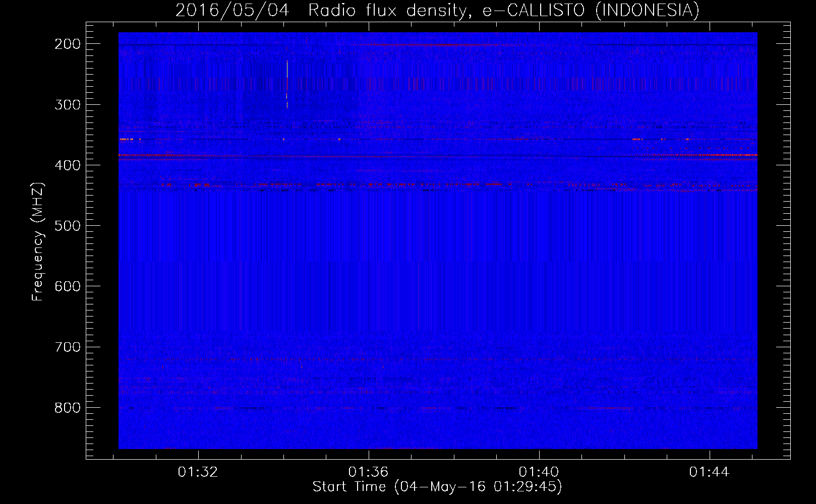The image size is (816, 504).
Task: Click the 01:44 time tick label
Action: tap(710, 472)
